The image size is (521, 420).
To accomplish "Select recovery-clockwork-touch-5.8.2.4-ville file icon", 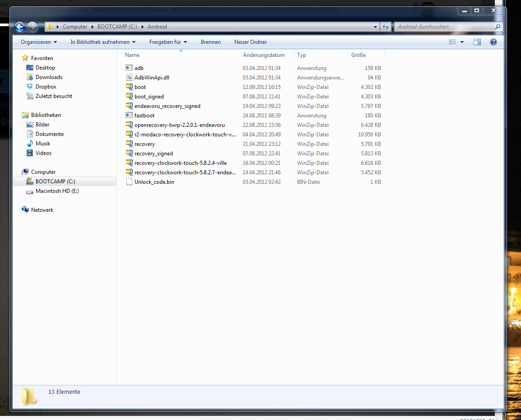I will (x=129, y=163).
